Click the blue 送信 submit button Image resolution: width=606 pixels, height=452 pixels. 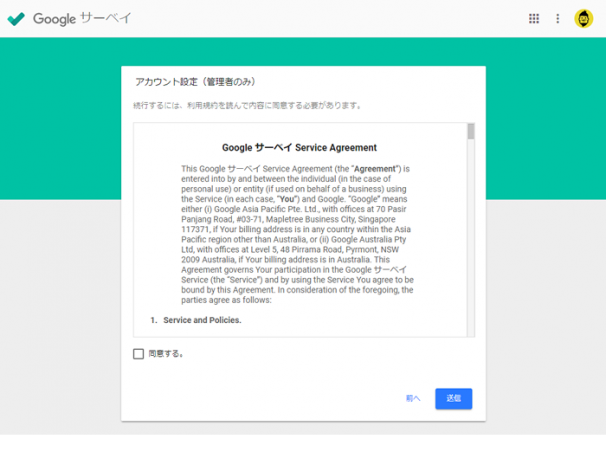coord(453,398)
